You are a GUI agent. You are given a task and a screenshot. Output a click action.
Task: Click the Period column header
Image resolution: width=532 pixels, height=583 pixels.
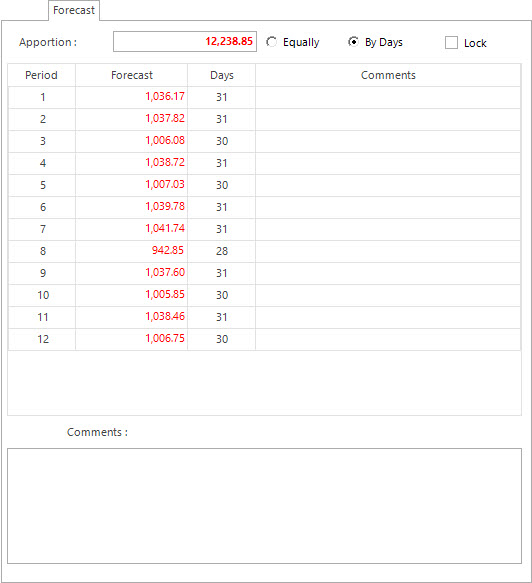point(42,75)
